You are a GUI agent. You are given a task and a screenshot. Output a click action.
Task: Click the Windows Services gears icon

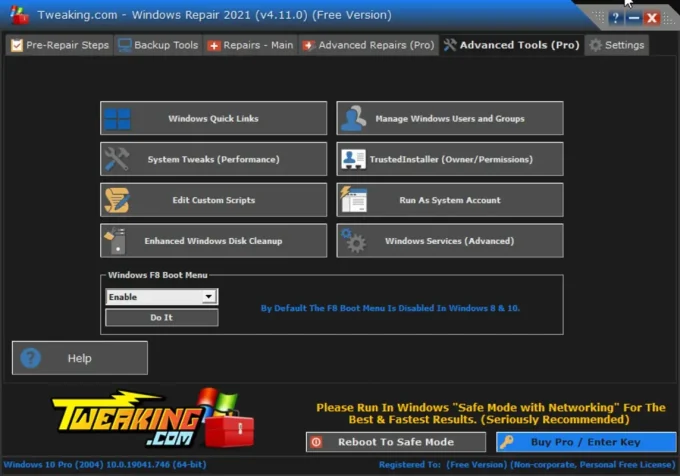(x=353, y=241)
